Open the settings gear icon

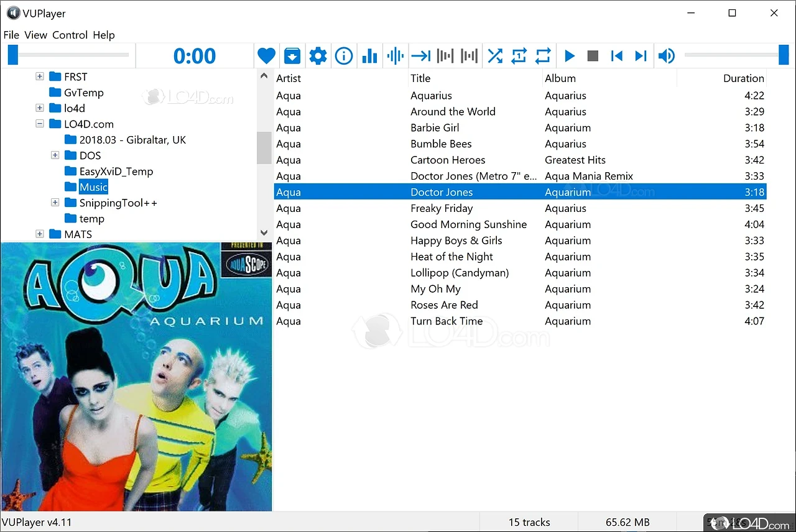318,55
